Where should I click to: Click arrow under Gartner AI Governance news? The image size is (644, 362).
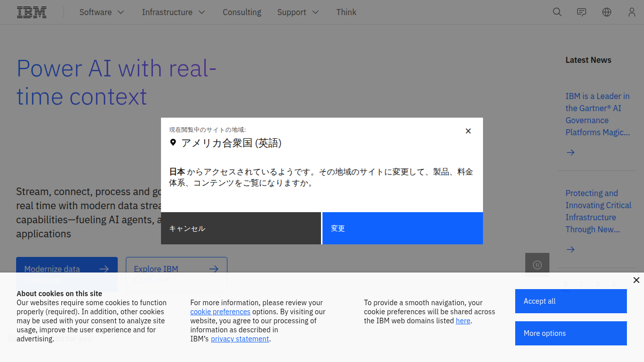[571, 152]
